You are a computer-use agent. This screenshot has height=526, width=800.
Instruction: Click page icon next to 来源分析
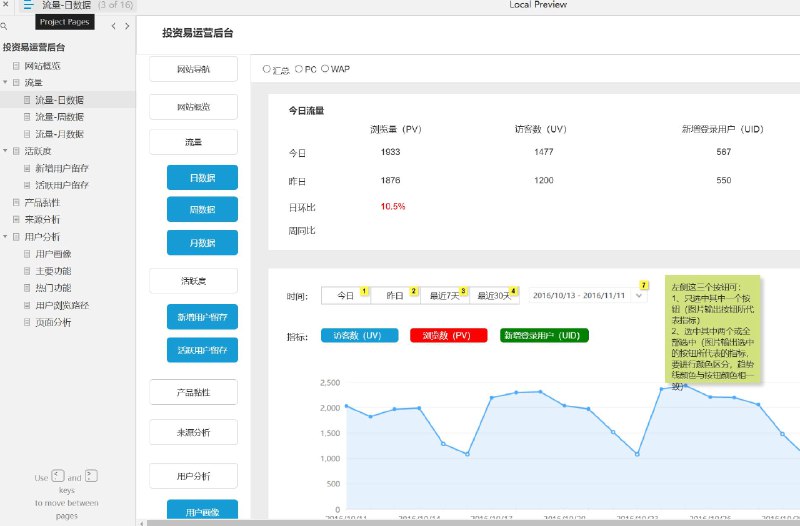(16, 219)
